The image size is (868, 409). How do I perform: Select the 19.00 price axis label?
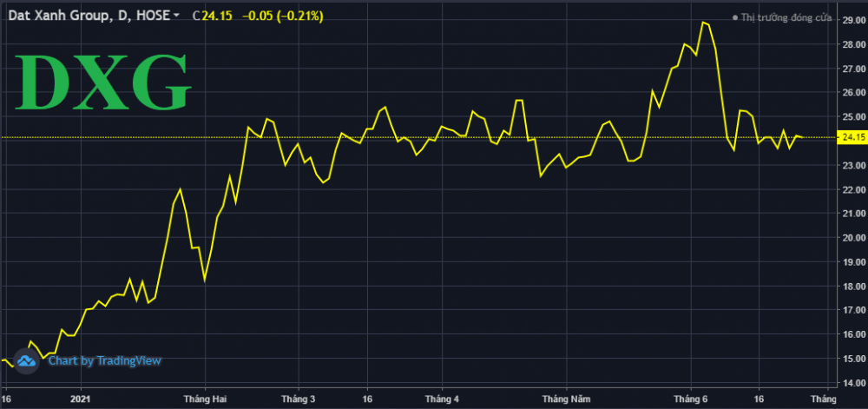point(852,262)
